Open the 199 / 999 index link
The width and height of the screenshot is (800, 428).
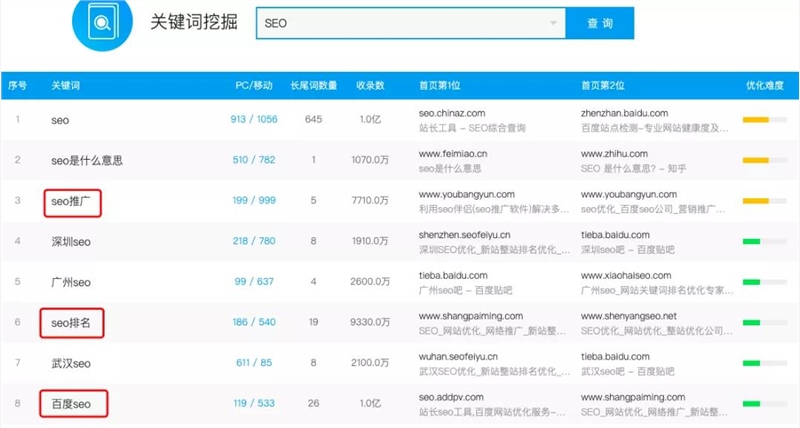point(254,200)
